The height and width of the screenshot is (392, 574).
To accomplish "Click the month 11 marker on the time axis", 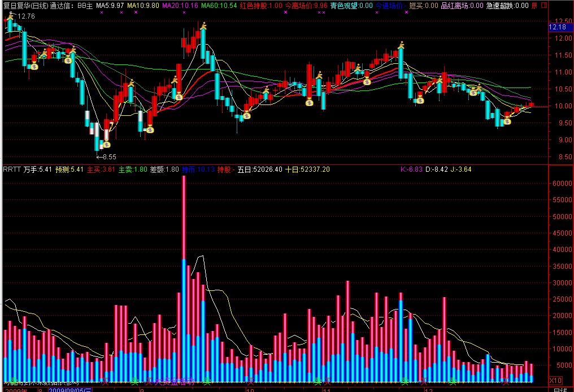I will click(327, 390).
